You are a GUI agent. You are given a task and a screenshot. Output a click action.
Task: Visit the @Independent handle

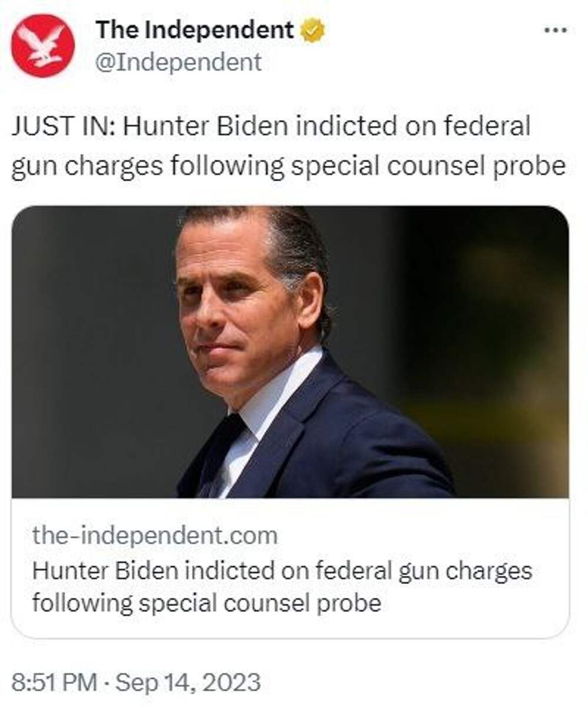coord(179,62)
